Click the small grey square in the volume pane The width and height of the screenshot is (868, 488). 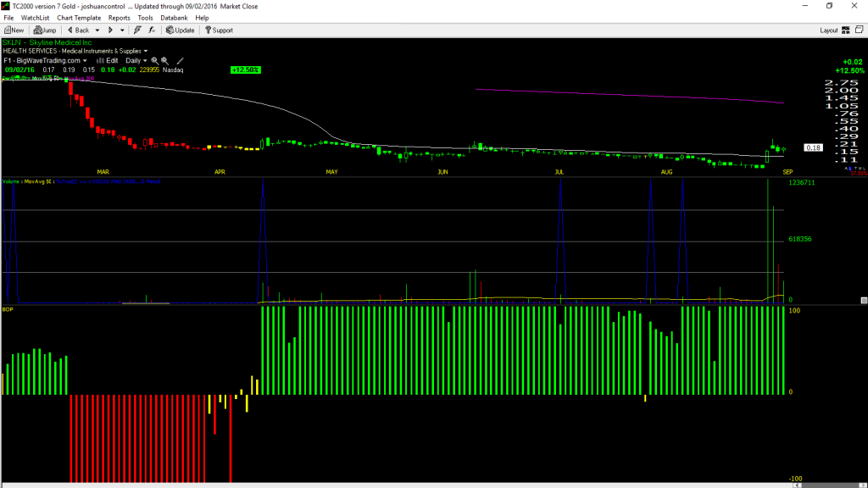pyautogui.click(x=864, y=301)
